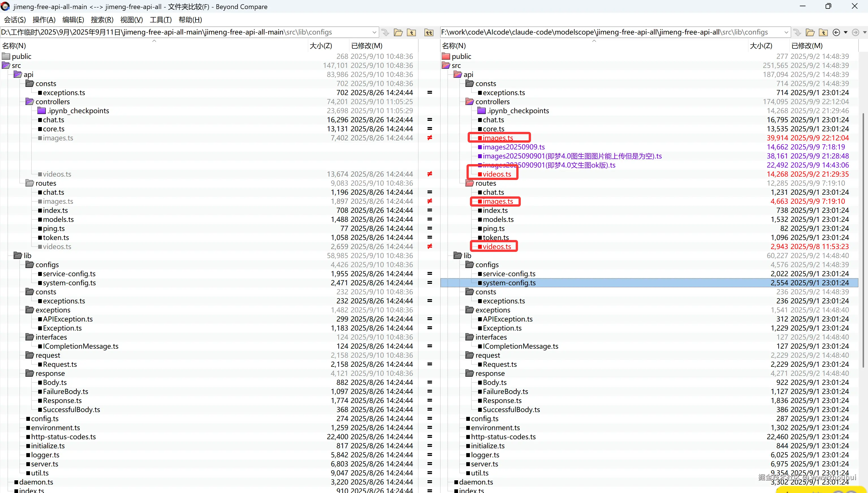Select right pane routes videos.ts sized 2,943
This screenshot has height=493, width=868.
tap(496, 246)
